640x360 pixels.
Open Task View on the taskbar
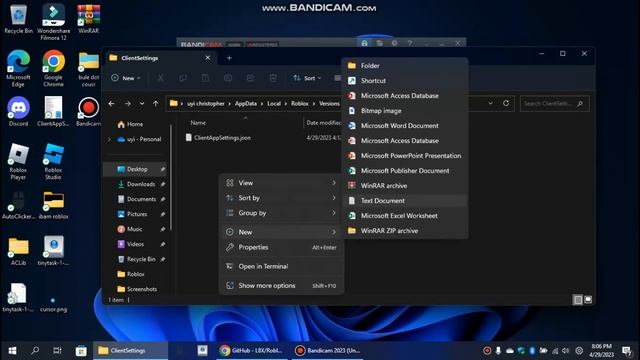(58, 351)
